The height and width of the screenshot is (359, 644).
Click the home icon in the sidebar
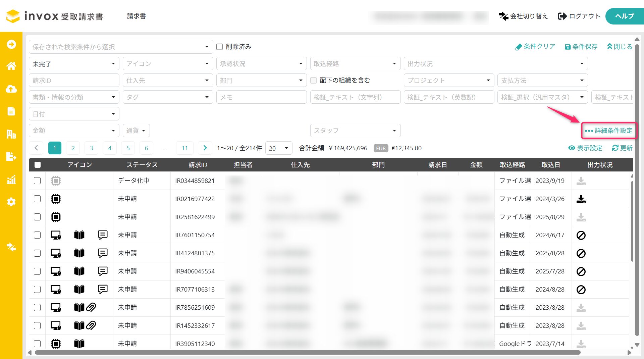pyautogui.click(x=11, y=66)
